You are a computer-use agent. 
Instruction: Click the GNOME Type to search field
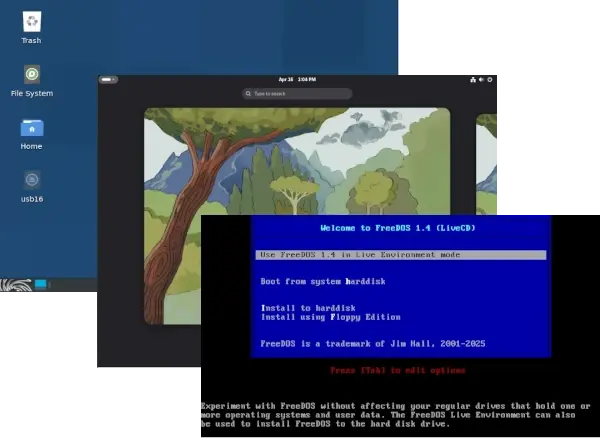297,93
